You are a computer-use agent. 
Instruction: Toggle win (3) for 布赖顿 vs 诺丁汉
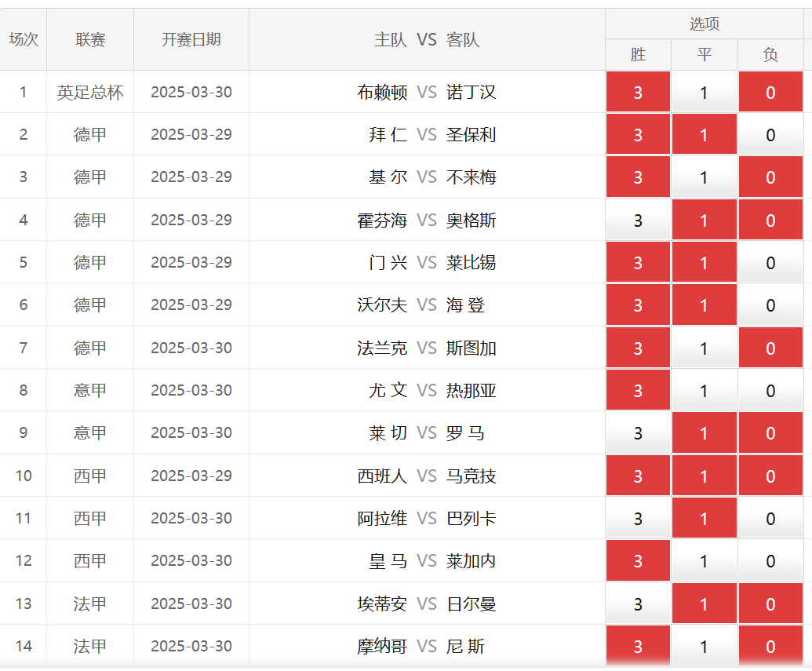tap(638, 93)
